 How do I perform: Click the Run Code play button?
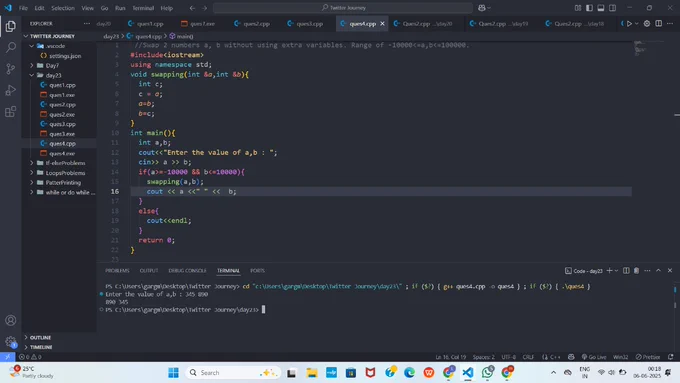(629, 23)
